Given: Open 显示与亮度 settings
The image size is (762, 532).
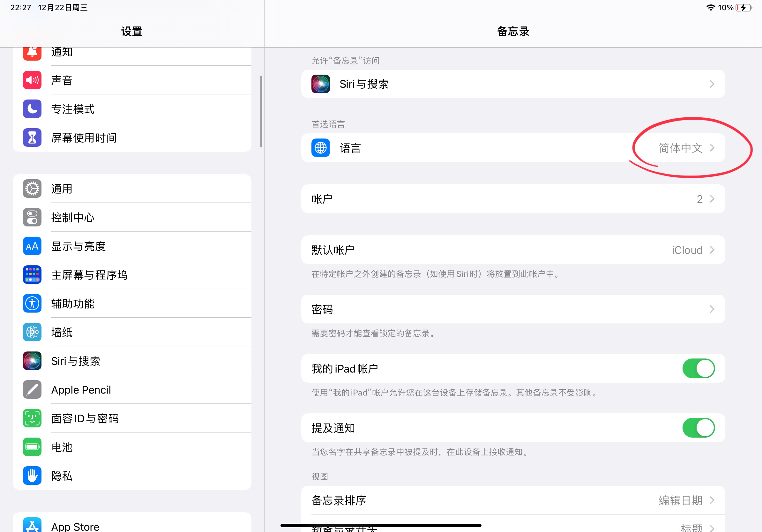Looking at the screenshot, I should click(x=78, y=247).
